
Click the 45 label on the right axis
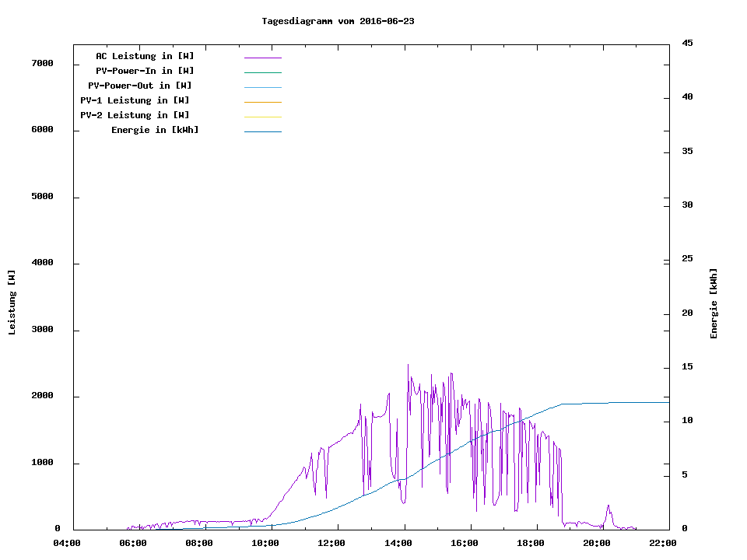[x=687, y=44]
